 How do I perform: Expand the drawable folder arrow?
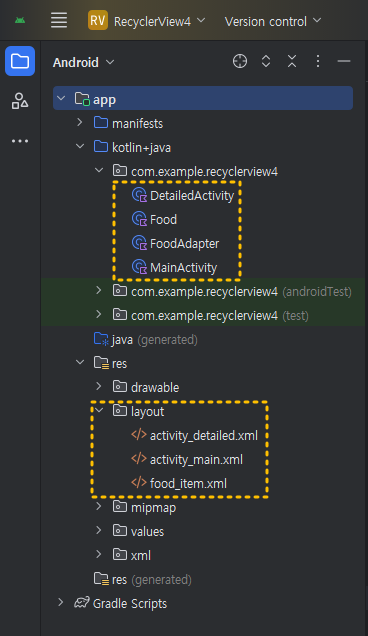(99, 386)
